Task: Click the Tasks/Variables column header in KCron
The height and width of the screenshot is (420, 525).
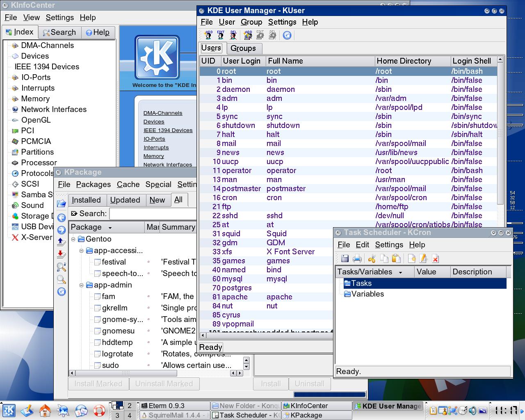Action: [374, 272]
